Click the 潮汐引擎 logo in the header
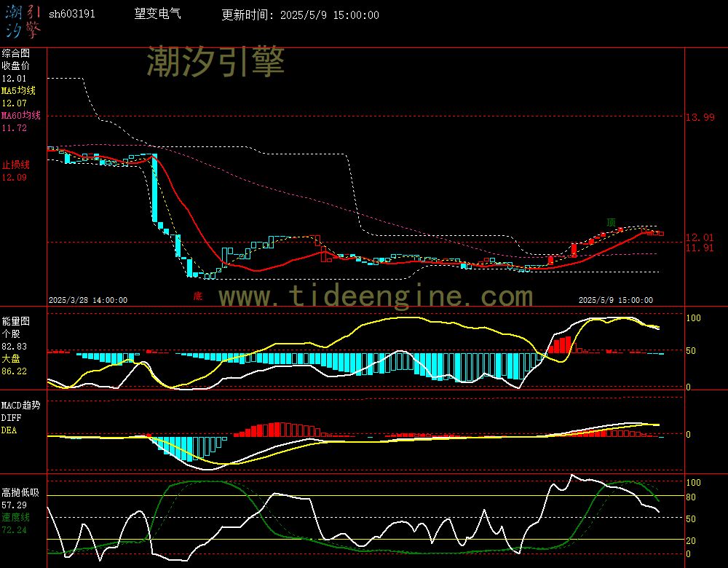This screenshot has width=728, height=568. coord(23,22)
